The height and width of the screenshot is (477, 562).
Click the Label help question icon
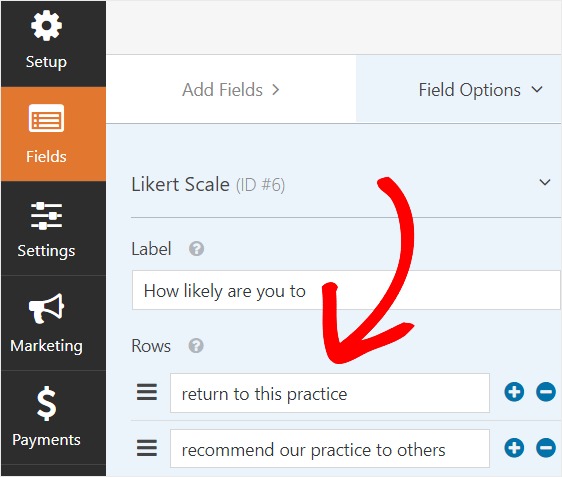(x=196, y=249)
